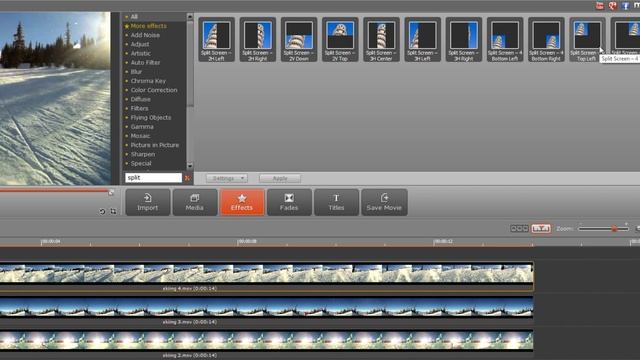
Task: Open the YouTube icon
Action: coord(600,5)
